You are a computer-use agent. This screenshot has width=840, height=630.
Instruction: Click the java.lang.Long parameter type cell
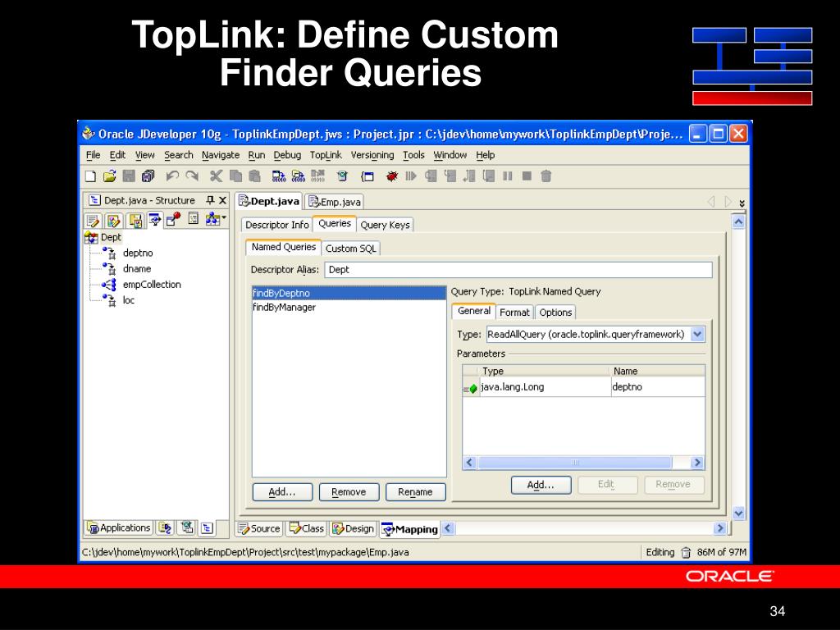coord(545,387)
